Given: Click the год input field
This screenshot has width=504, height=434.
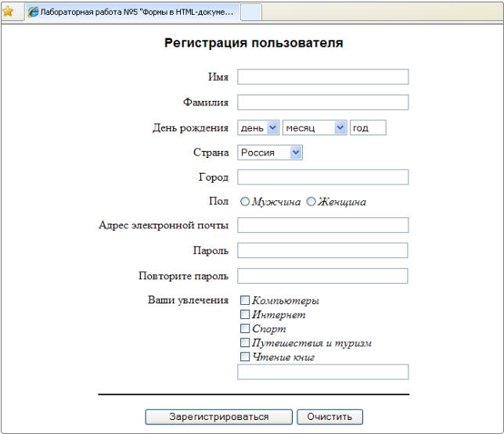Looking at the screenshot, I should (368, 127).
